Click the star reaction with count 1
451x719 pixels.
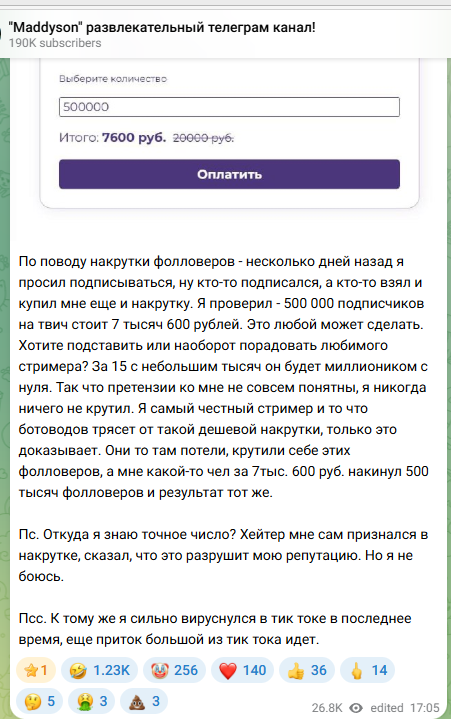pyautogui.click(x=36, y=670)
